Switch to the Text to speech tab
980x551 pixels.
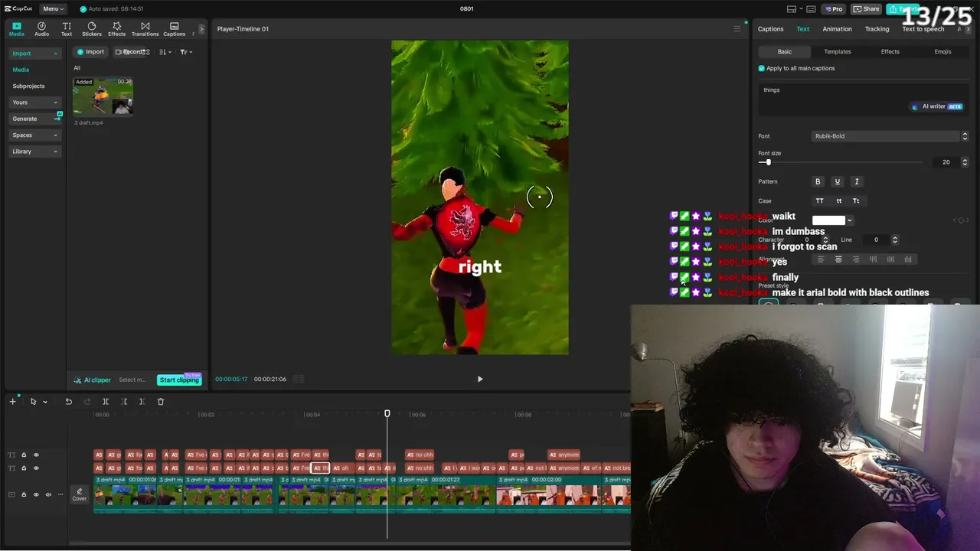923,29
